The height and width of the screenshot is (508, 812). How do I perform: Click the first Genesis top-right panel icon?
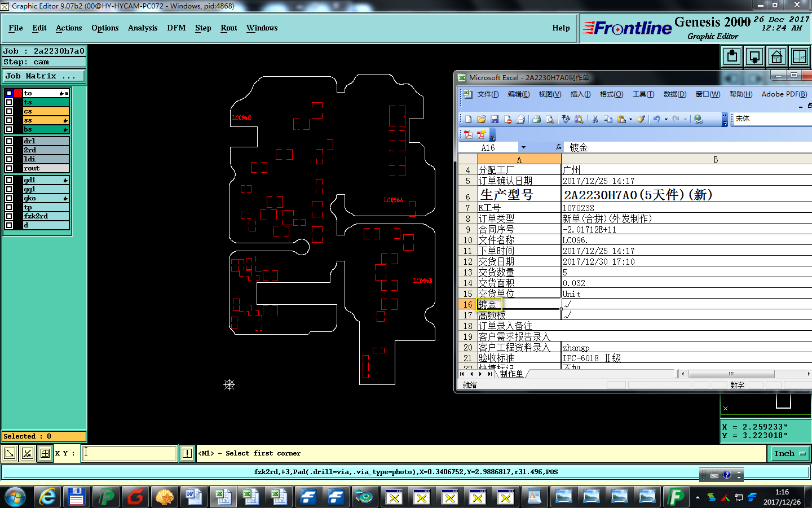point(732,56)
